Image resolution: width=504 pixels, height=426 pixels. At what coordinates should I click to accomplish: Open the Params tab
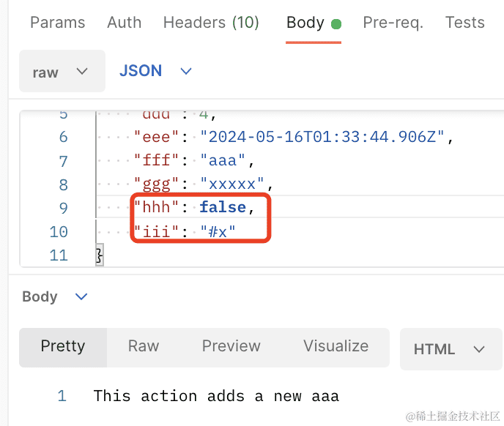tap(57, 23)
